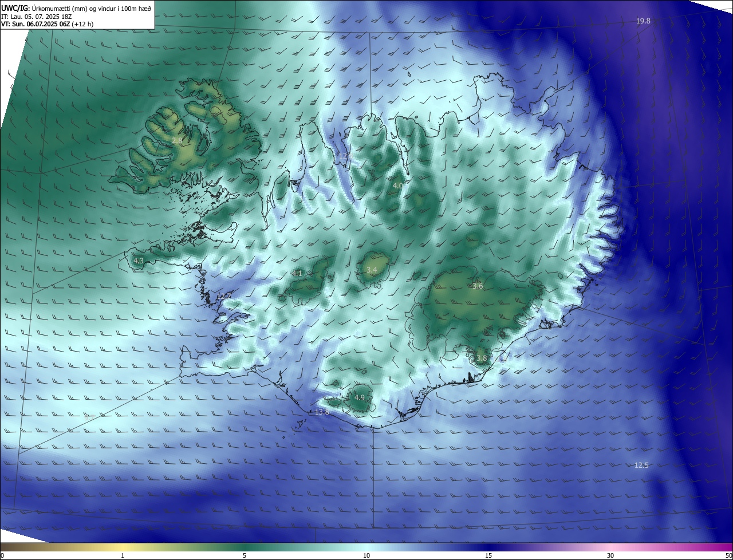Click the 4.3 value label on the map
The image size is (733, 560).
pos(138,261)
